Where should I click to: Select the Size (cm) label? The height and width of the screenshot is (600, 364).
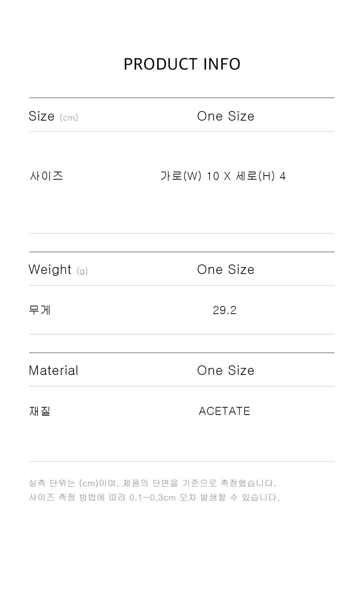pos(54,116)
